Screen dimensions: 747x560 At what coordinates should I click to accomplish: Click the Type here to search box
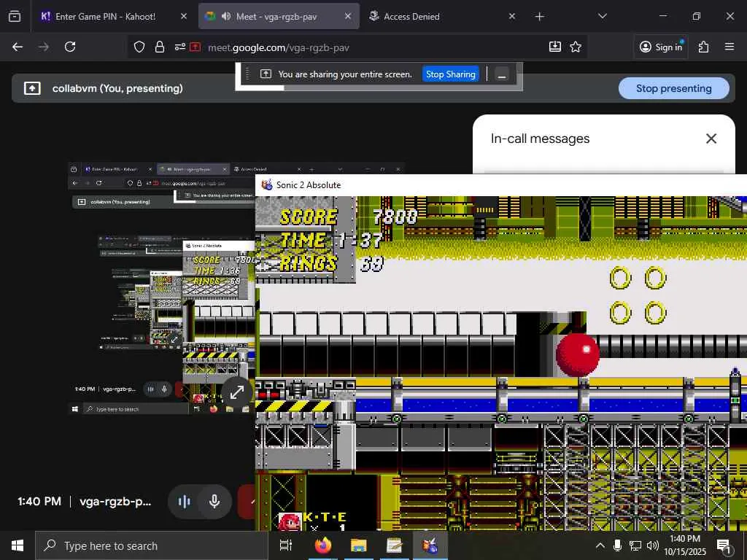pos(152,545)
